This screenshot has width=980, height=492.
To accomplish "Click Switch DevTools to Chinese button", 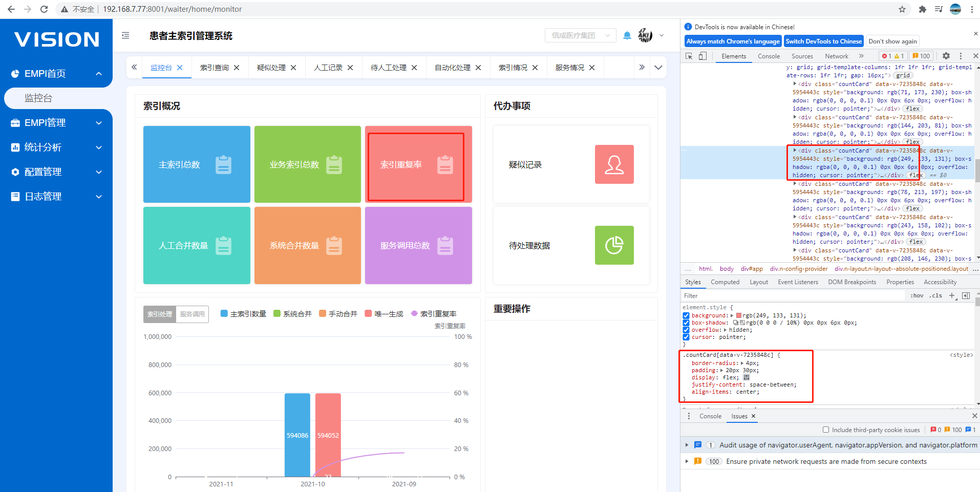I will 824,41.
